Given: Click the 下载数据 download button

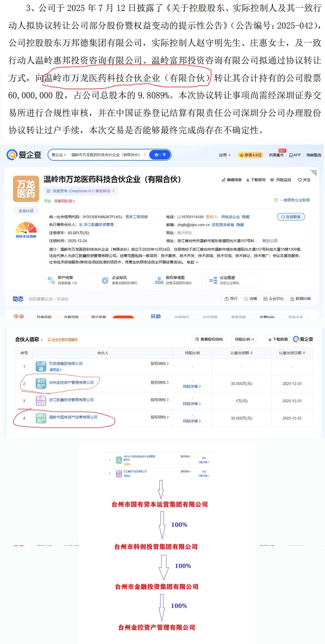Looking at the screenshot, I should pyautogui.click(x=278, y=339).
